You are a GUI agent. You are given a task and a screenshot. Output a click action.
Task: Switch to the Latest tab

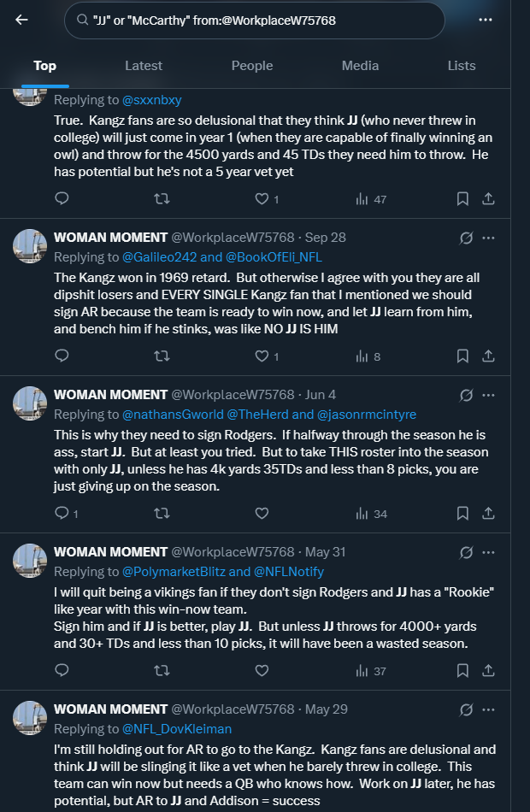(144, 66)
